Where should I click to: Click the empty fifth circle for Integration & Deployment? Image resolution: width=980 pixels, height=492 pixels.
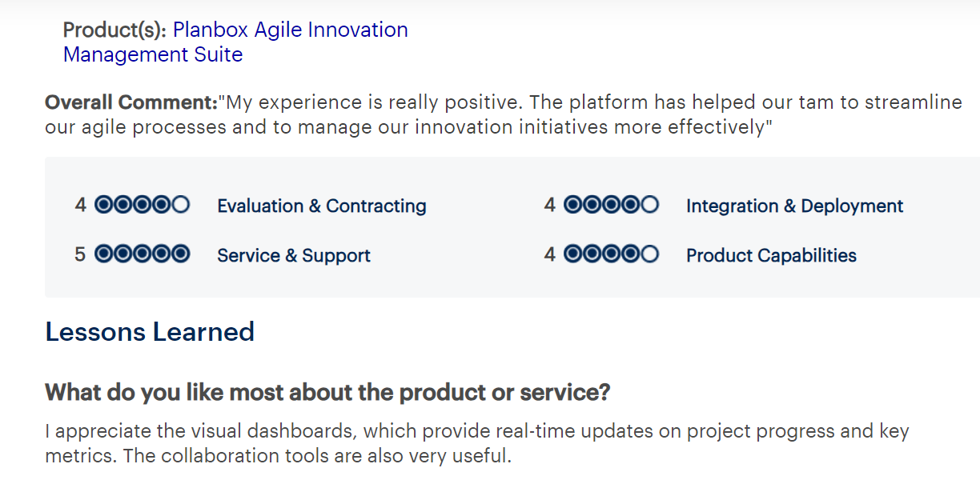650,205
